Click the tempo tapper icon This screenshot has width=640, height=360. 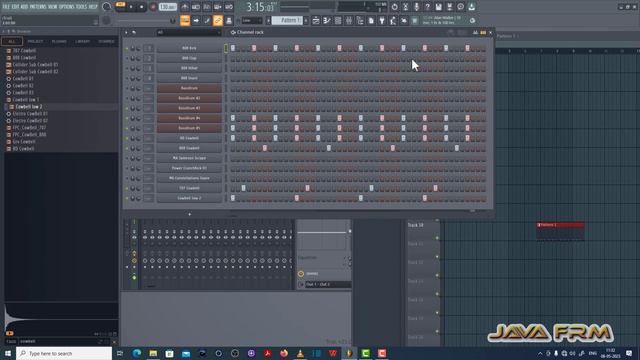tap(393, 20)
